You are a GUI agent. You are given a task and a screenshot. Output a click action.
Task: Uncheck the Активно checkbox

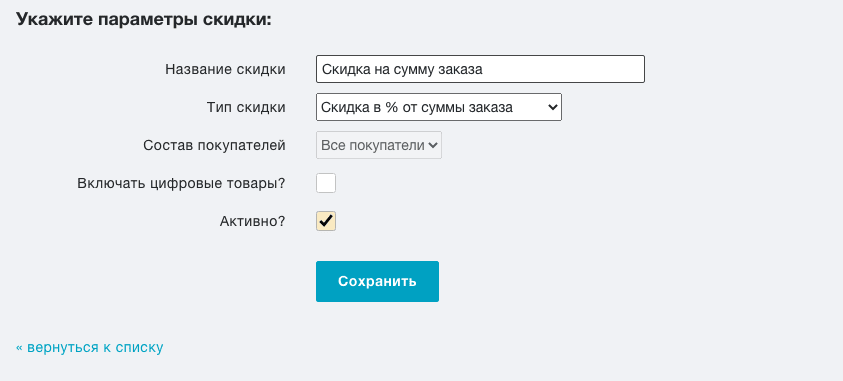pyautogui.click(x=326, y=221)
